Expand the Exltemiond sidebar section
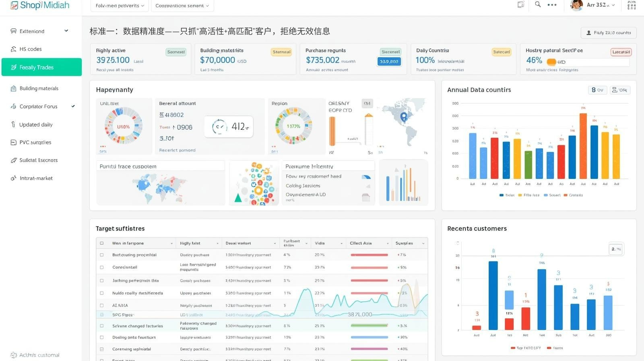This screenshot has height=361, width=644. pyautogui.click(x=66, y=31)
